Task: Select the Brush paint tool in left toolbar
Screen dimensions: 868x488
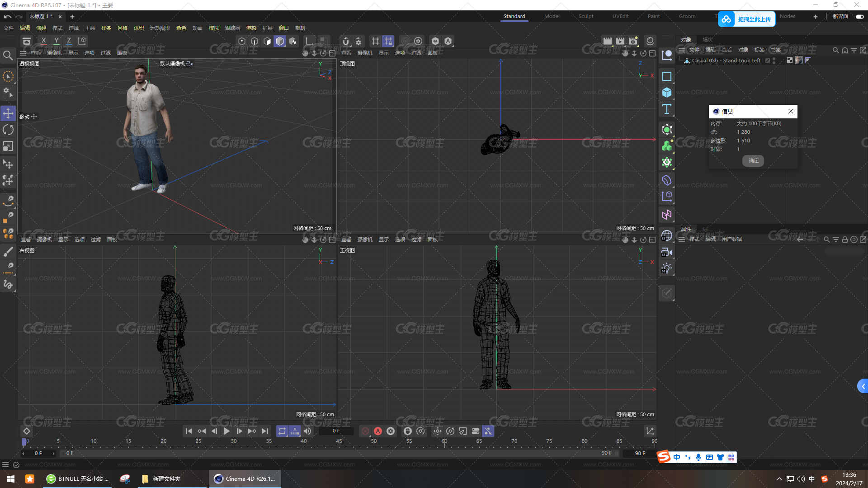Action: click(x=8, y=252)
